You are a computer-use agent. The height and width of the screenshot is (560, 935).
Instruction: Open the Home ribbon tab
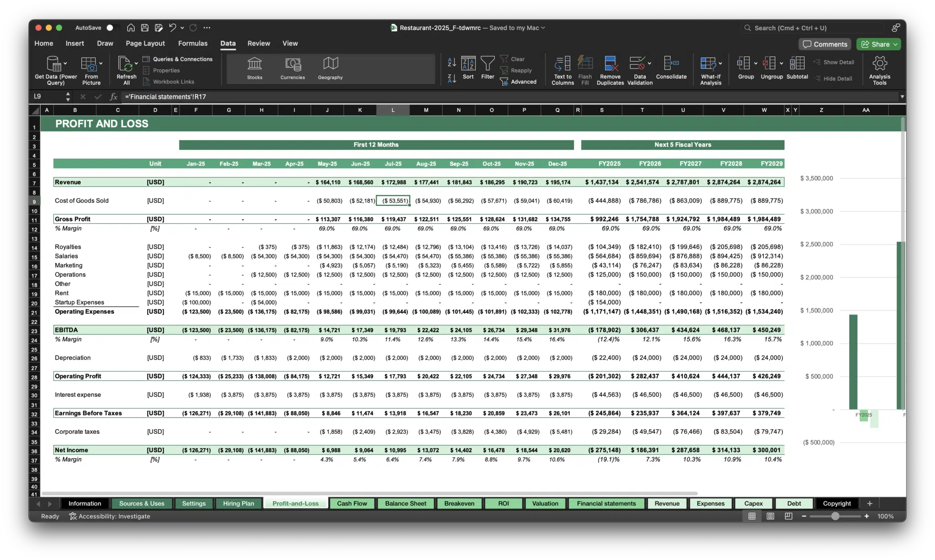tap(44, 43)
